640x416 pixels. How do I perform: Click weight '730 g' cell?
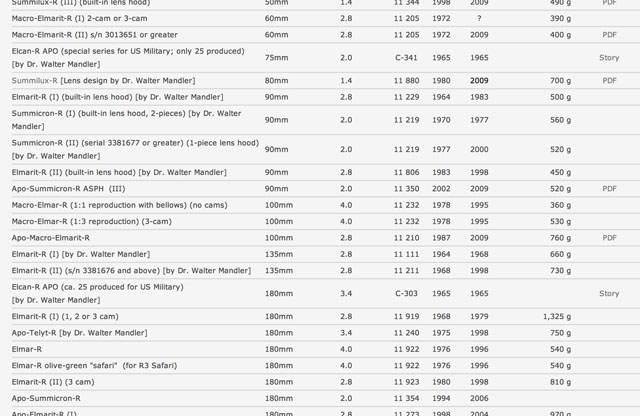click(560, 270)
